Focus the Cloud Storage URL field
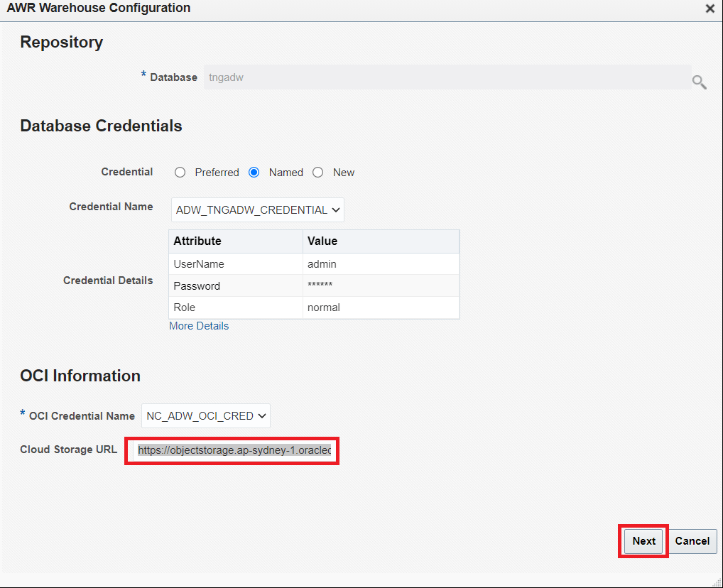The width and height of the screenshot is (723, 588). point(234,450)
